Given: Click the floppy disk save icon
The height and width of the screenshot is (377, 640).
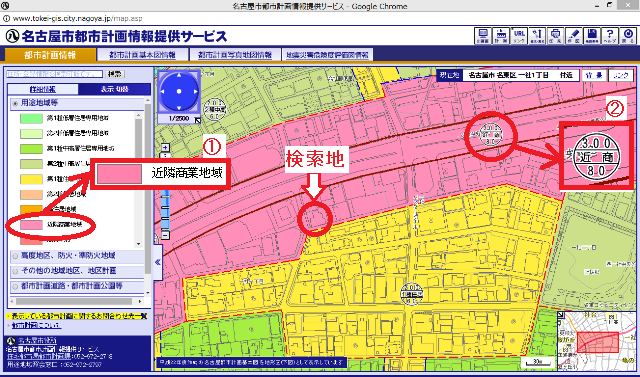Looking at the screenshot, I should 591,36.
